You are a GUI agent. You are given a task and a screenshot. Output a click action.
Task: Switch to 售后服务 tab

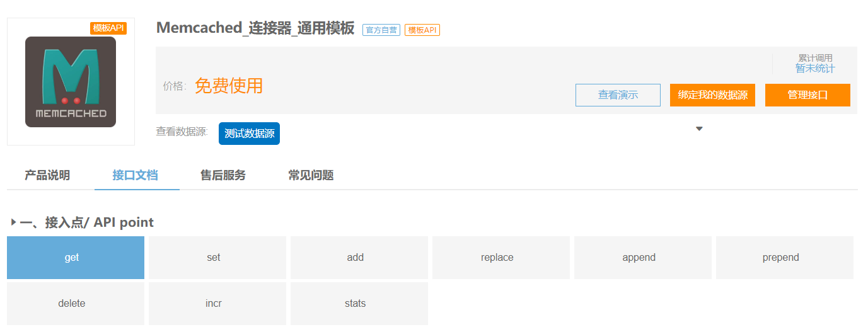pyautogui.click(x=223, y=175)
